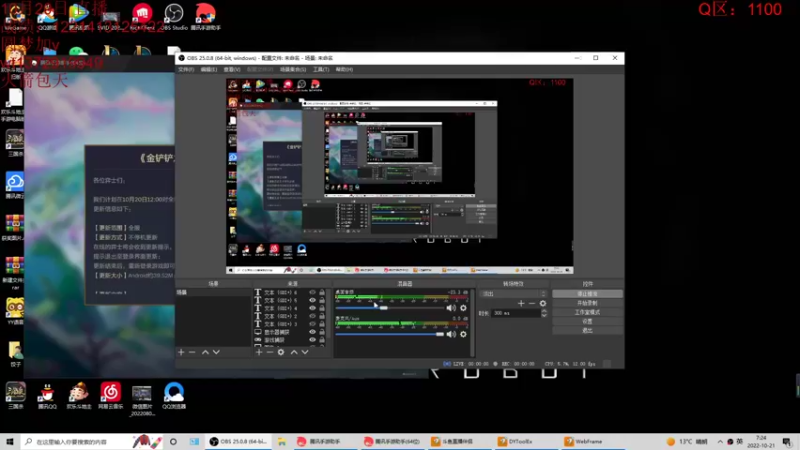Click the add source plus icon
The image size is (800, 450).
tap(257, 352)
